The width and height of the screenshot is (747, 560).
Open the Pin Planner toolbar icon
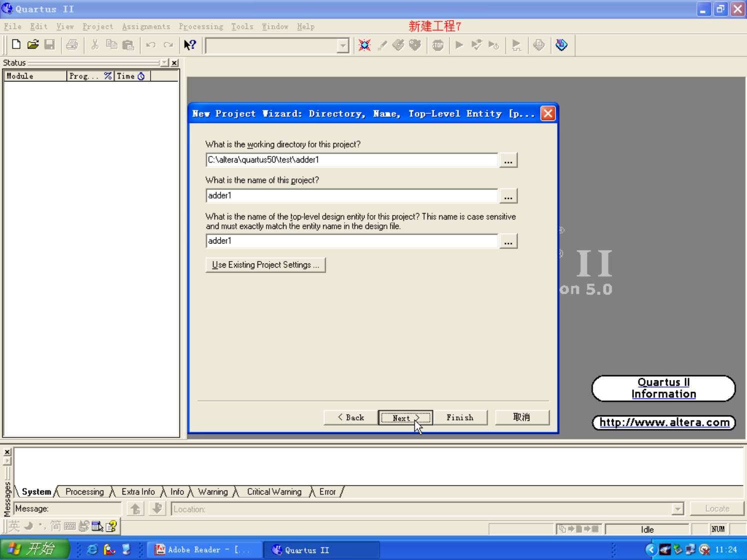398,45
